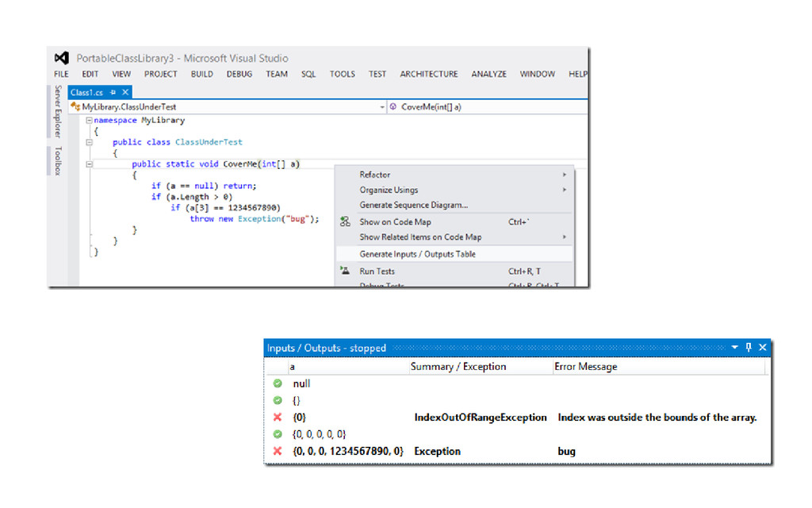
Task: Click the red fail icon for {0}
Action: (x=278, y=418)
